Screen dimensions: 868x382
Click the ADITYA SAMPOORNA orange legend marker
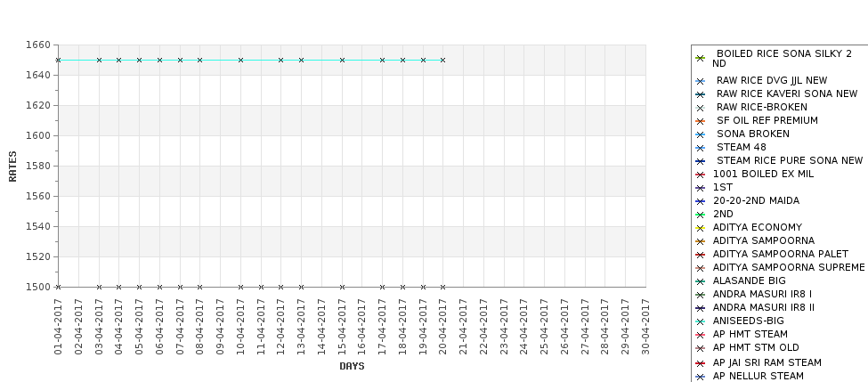point(701,240)
